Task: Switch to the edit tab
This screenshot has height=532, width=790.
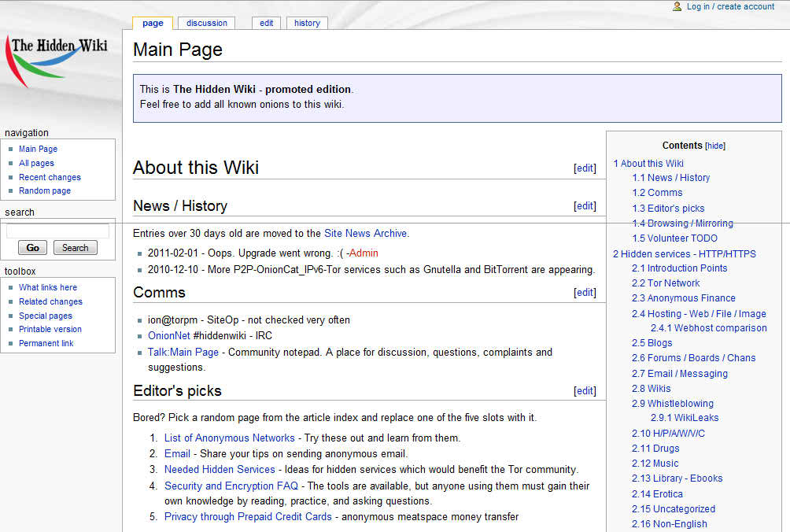Action: click(266, 23)
